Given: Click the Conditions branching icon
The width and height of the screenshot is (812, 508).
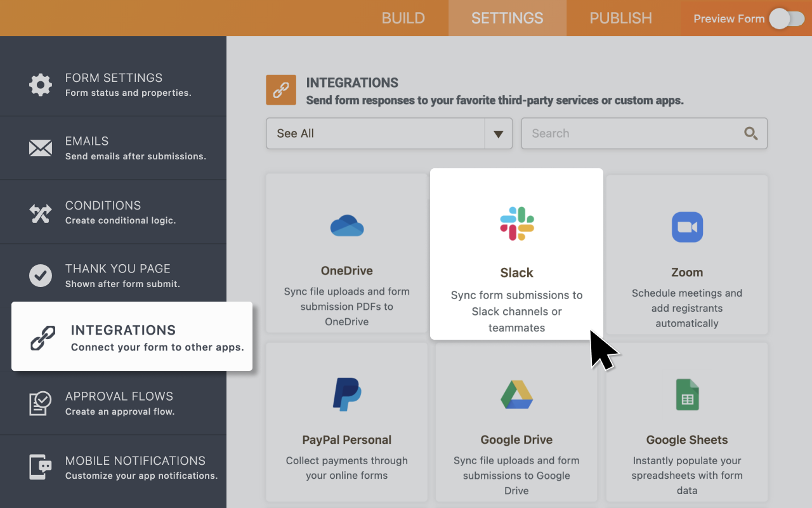Looking at the screenshot, I should (40, 212).
